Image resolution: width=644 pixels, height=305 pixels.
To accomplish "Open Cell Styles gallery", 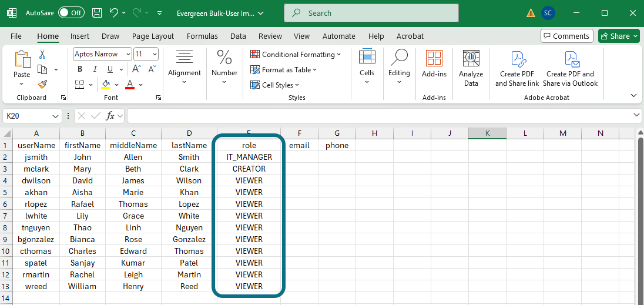I will click(275, 85).
